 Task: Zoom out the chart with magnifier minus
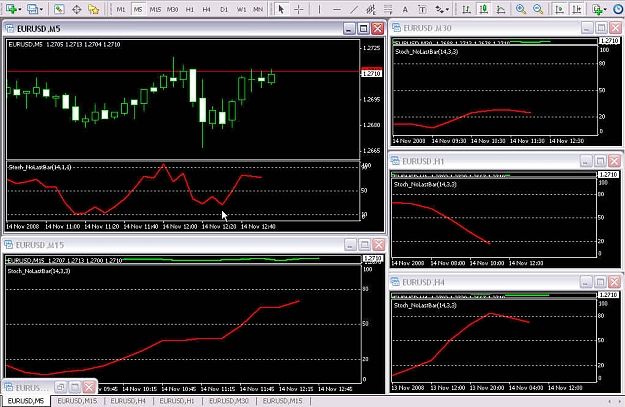[x=538, y=9]
